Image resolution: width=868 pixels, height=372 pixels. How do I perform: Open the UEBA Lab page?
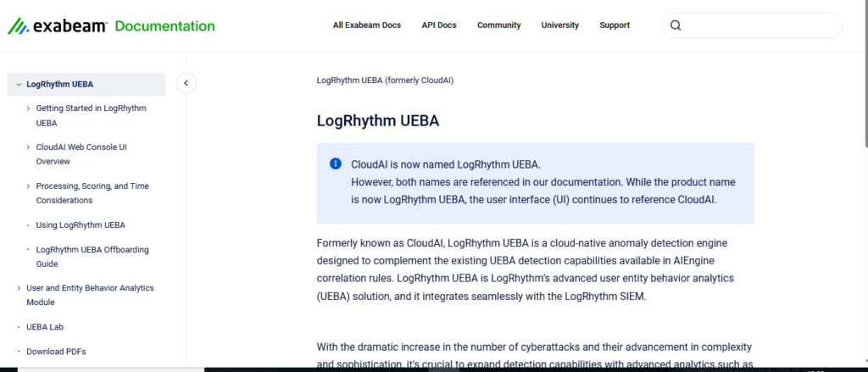pos(45,326)
